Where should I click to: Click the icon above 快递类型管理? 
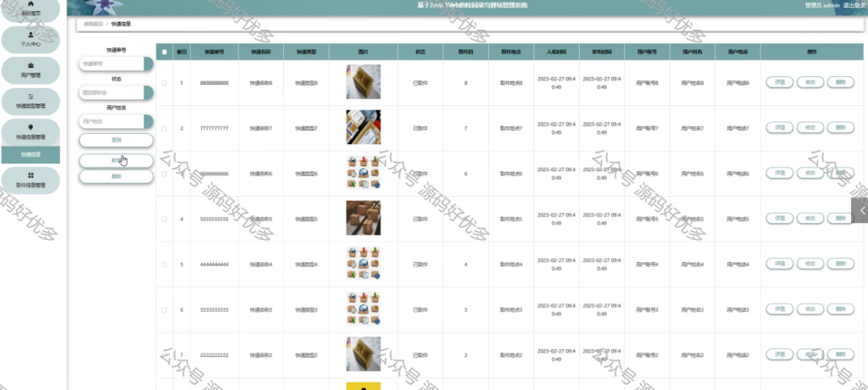[31, 97]
